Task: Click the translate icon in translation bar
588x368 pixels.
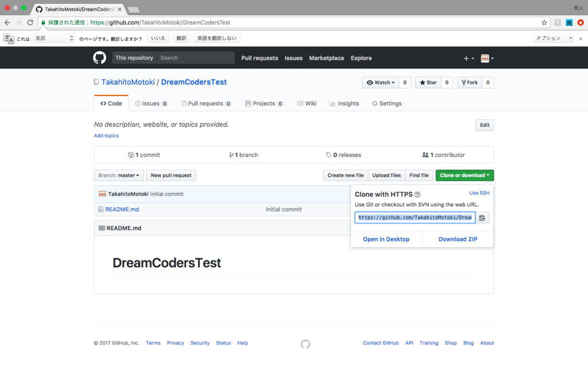Action: [9, 39]
